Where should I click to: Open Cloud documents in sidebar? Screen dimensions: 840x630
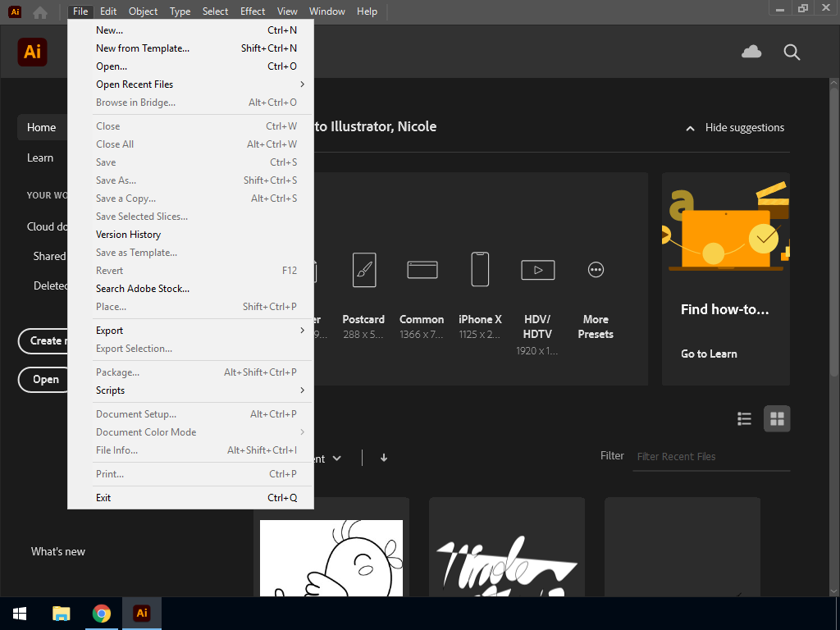point(47,226)
